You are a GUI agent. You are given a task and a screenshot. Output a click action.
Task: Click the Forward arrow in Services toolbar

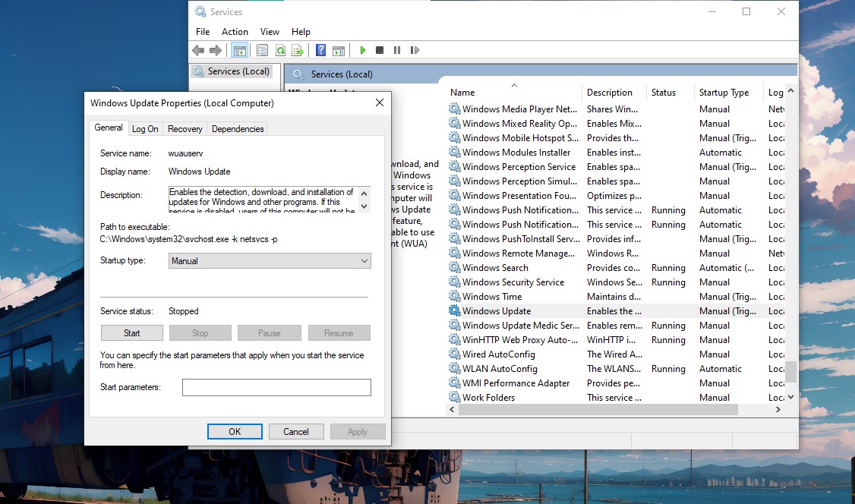(x=216, y=50)
